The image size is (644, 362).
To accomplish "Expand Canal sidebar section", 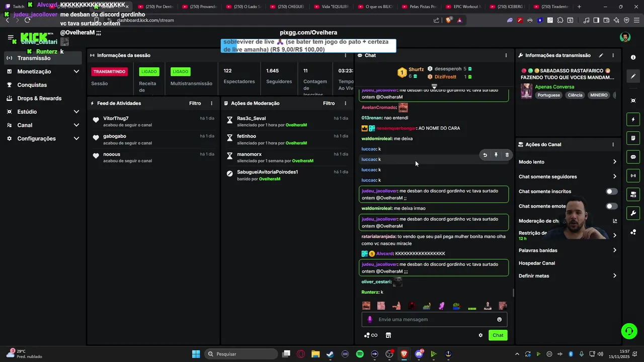I will pyautogui.click(x=76, y=125).
